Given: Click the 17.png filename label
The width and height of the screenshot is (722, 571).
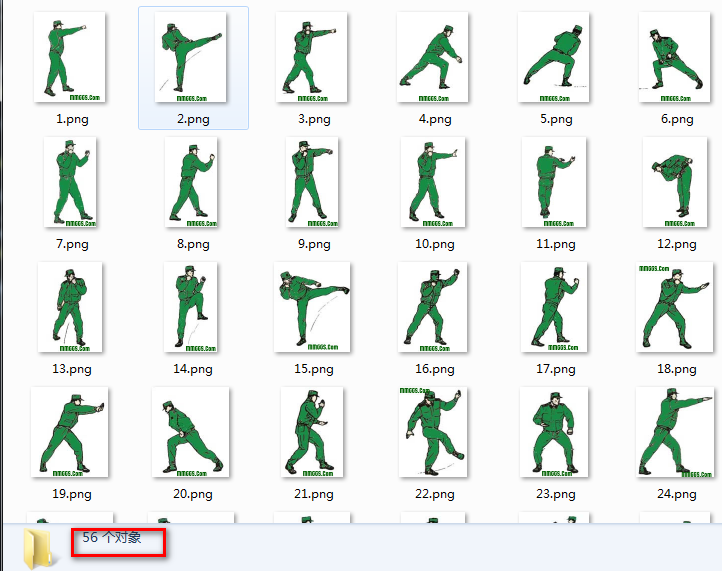Looking at the screenshot, I should point(556,369).
